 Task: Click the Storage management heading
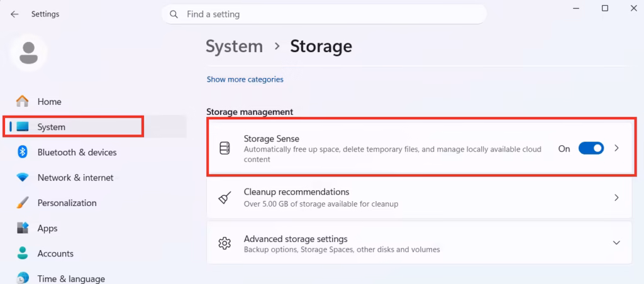click(x=250, y=112)
